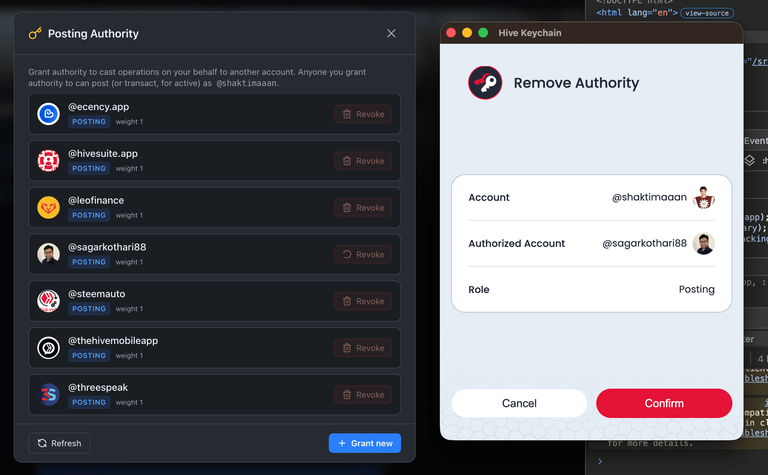Maximize Hive Keychain window with green button
The image size is (768, 475).
(x=483, y=33)
